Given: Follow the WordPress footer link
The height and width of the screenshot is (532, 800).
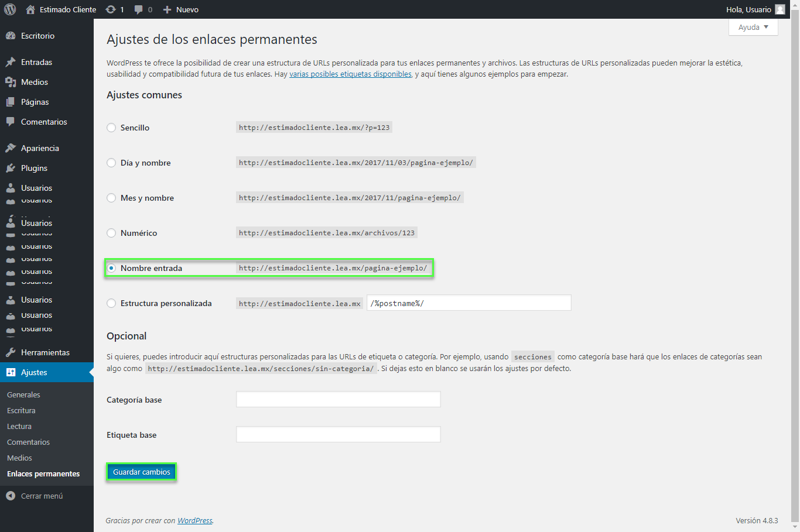Looking at the screenshot, I should click(195, 520).
